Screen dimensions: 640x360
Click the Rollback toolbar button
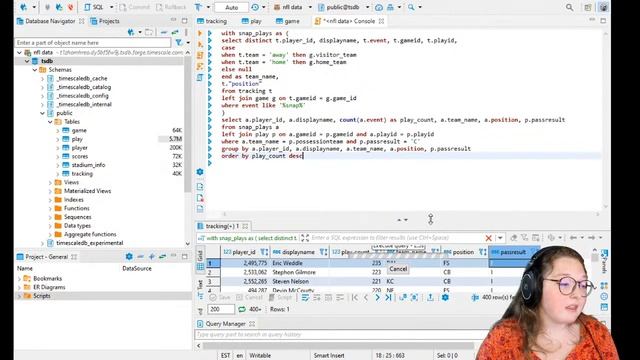point(171,7)
